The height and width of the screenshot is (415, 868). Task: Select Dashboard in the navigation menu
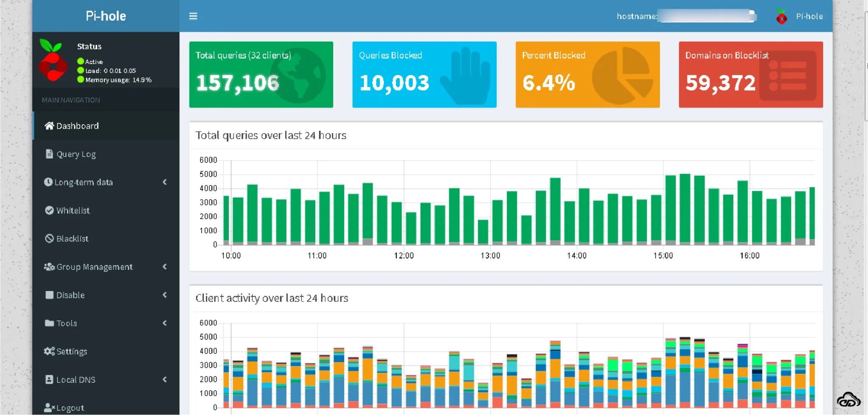78,125
